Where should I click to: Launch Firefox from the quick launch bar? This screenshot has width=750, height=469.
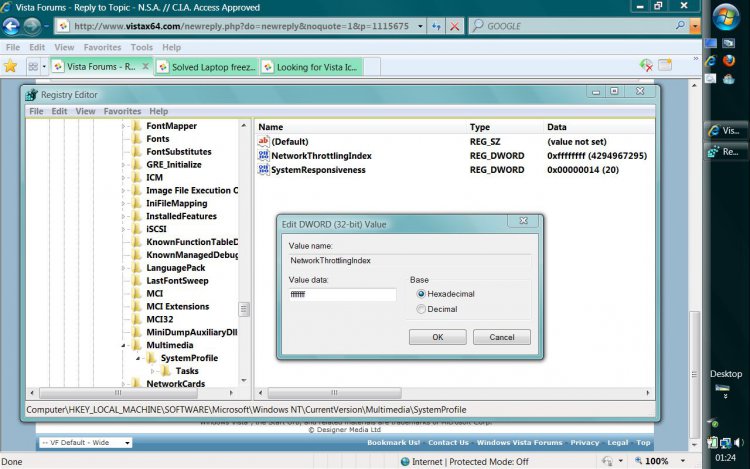[729, 60]
